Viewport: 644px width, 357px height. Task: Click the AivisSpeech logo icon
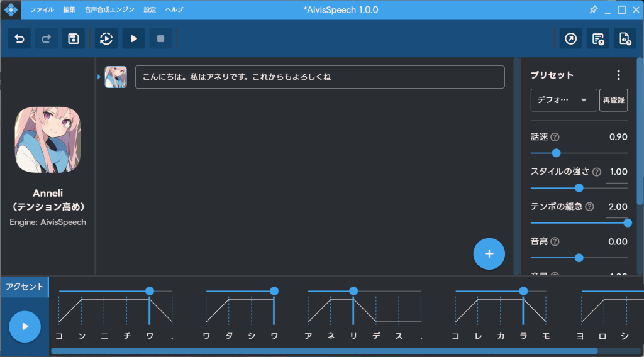11,10
